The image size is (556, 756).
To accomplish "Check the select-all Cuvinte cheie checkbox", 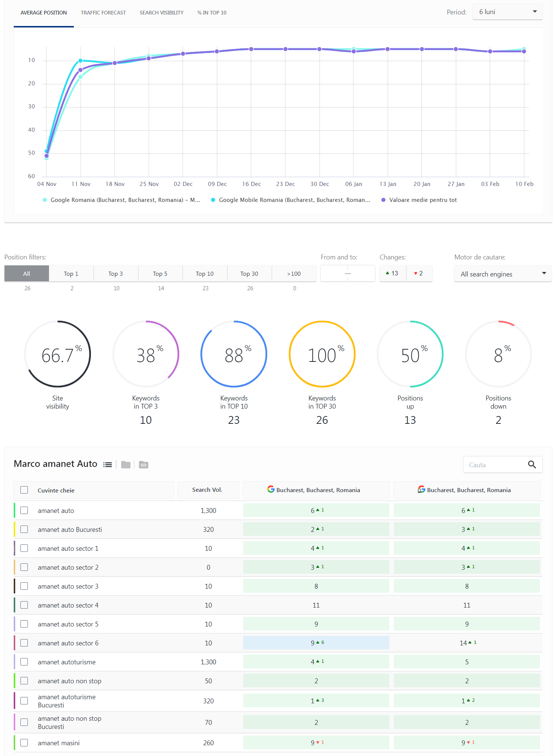I will (24, 490).
